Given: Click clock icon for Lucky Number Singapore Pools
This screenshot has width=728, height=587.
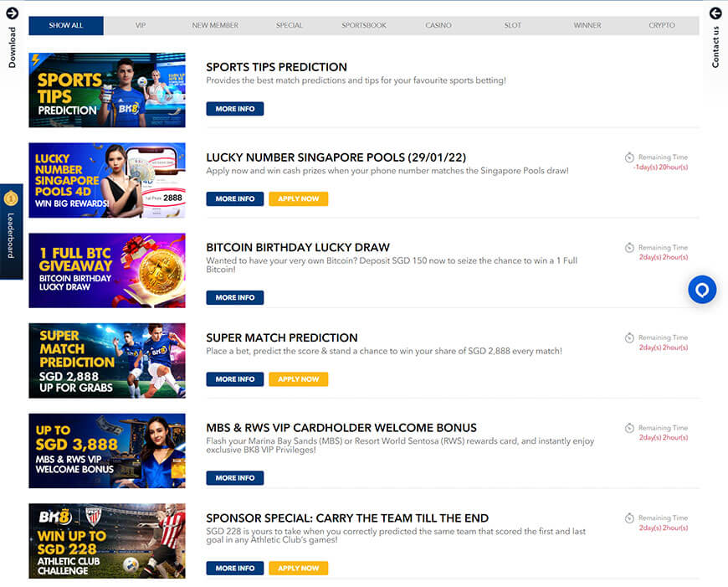Looking at the screenshot, I should (629, 157).
